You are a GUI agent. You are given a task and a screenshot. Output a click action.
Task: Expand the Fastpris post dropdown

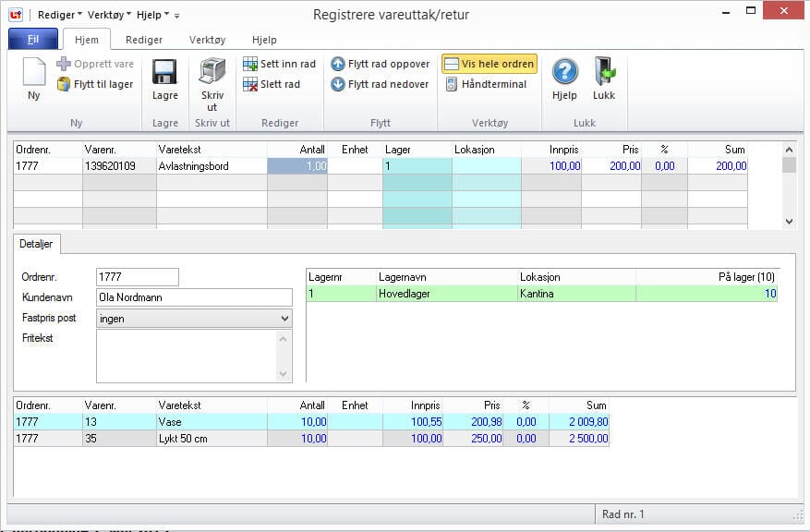point(284,318)
